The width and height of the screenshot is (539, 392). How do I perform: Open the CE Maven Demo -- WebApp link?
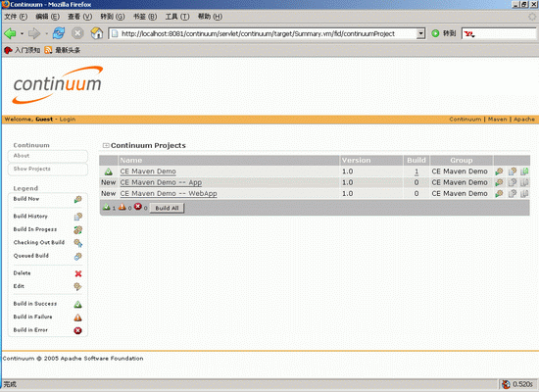pyautogui.click(x=169, y=194)
